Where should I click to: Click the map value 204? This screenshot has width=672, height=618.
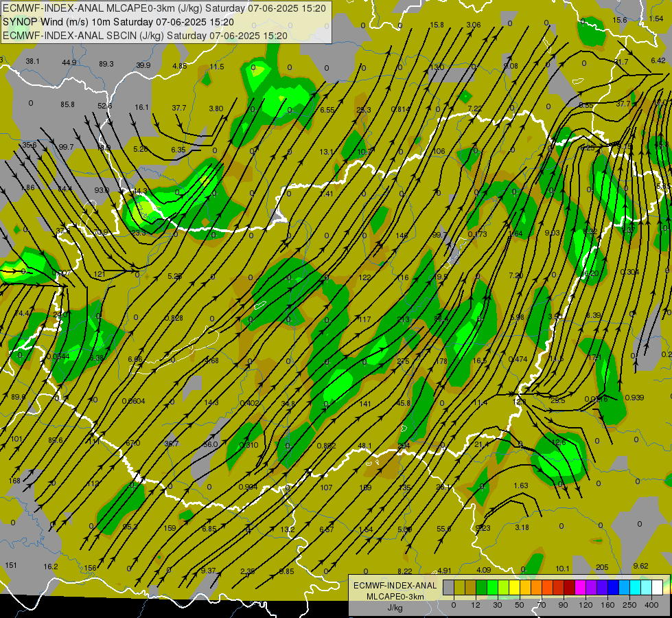(x=404, y=446)
